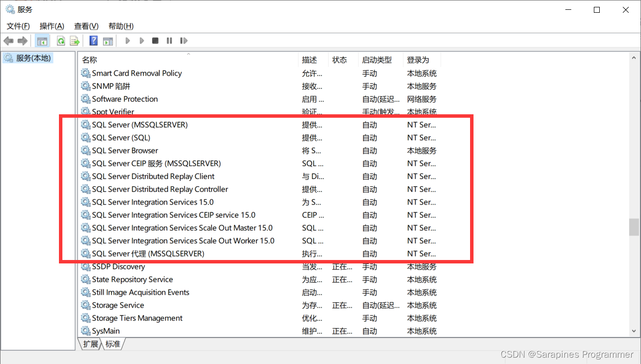Screen dimensions: 641x364
Task: Click 手动 startup type of Still Image Acquisition Events
Action: coord(370,292)
